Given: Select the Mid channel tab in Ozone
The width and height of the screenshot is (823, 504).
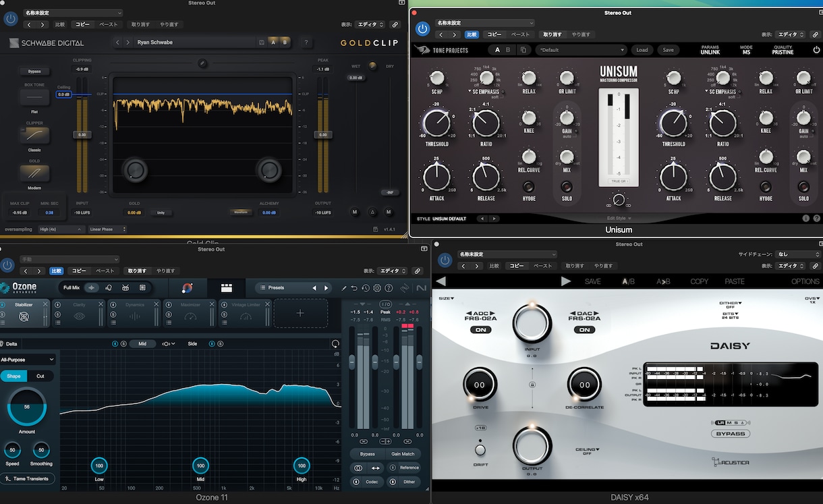Looking at the screenshot, I should point(142,344).
